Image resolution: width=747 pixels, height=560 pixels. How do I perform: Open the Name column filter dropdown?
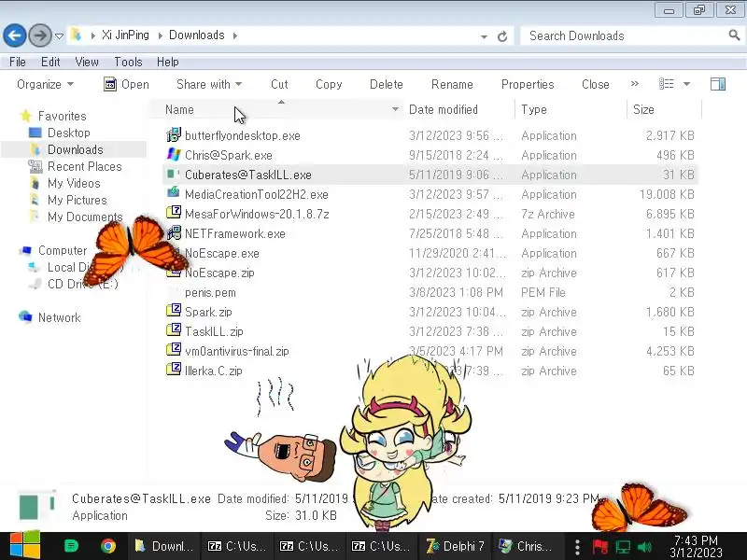tap(395, 109)
